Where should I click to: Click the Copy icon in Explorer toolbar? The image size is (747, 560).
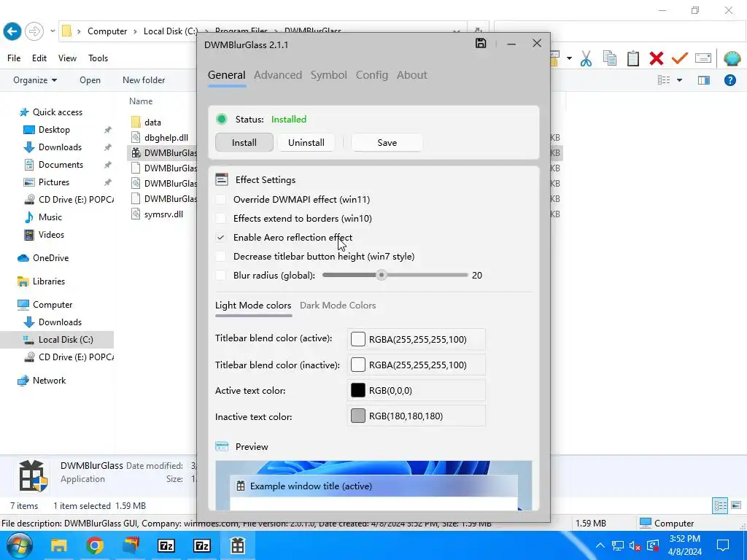(609, 58)
